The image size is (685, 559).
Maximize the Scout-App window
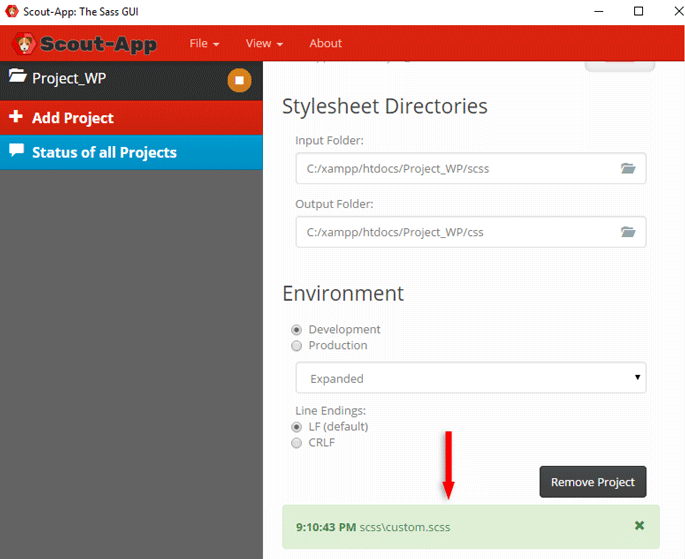click(638, 11)
